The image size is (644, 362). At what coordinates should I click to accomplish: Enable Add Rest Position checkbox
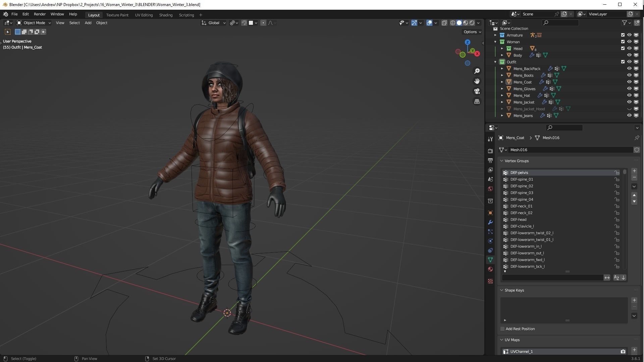point(502,329)
